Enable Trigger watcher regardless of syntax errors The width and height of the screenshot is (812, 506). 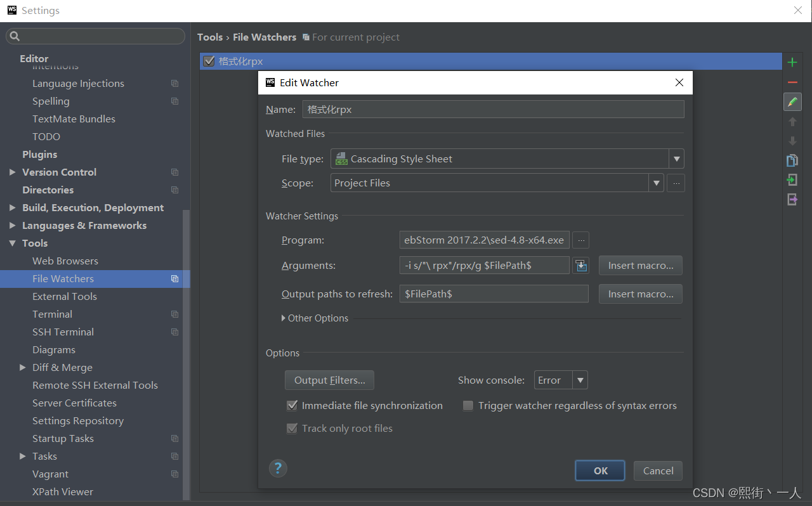[468, 405]
